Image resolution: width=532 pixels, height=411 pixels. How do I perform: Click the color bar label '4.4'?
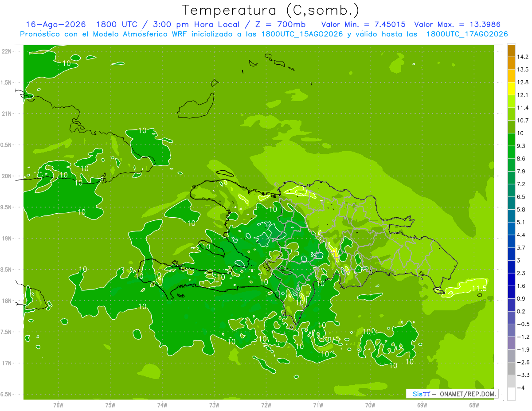click(521, 235)
